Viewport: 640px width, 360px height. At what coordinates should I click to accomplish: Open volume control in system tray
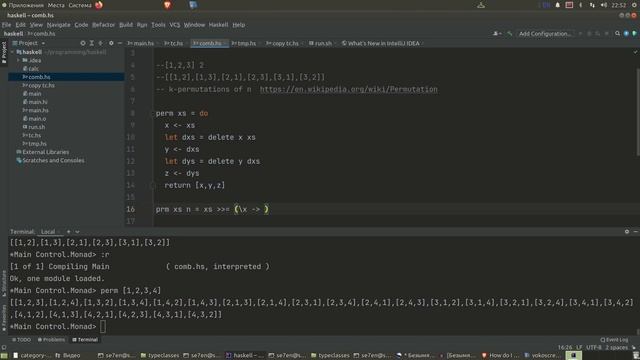[x=604, y=5]
